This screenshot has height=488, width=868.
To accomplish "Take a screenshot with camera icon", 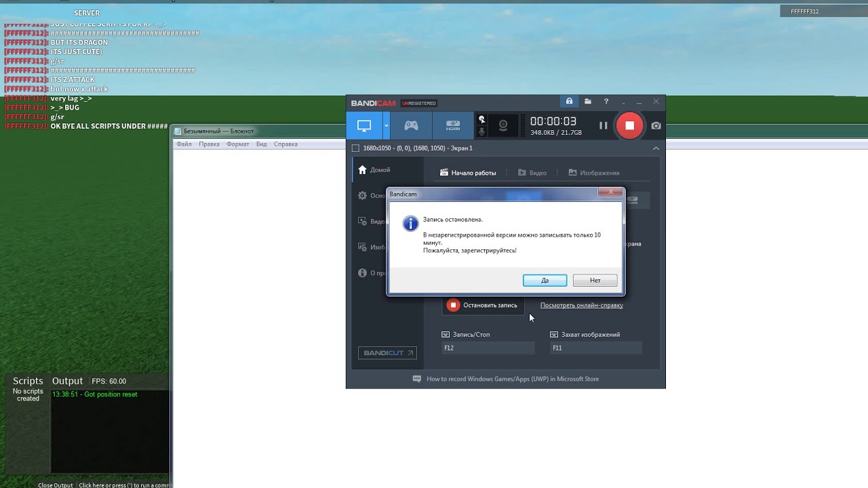I will click(656, 125).
